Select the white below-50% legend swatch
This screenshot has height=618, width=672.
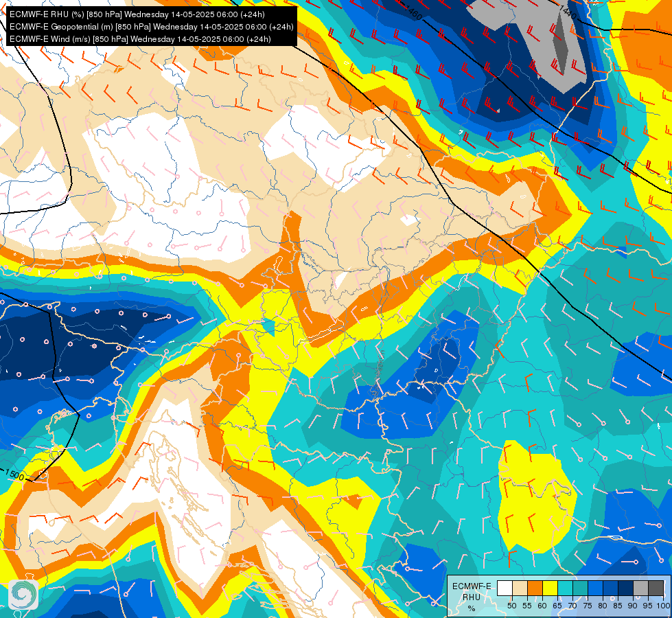[x=505, y=588]
